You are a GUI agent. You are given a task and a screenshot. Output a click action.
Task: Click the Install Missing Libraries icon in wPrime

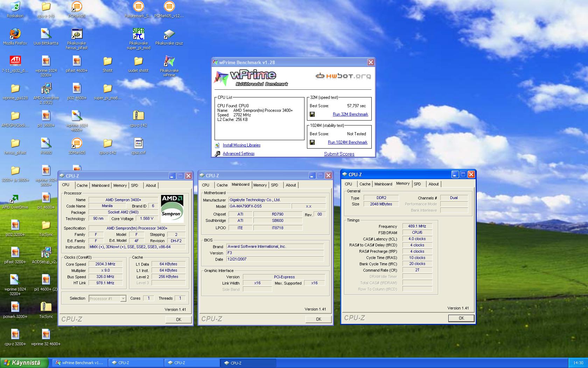point(217,145)
